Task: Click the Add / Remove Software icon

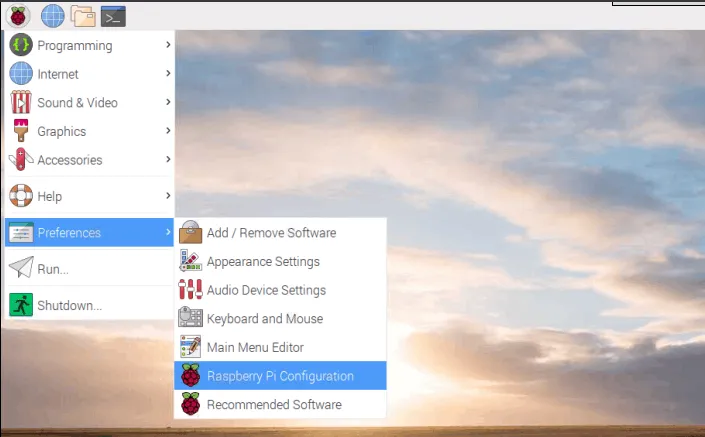Action: (x=190, y=233)
